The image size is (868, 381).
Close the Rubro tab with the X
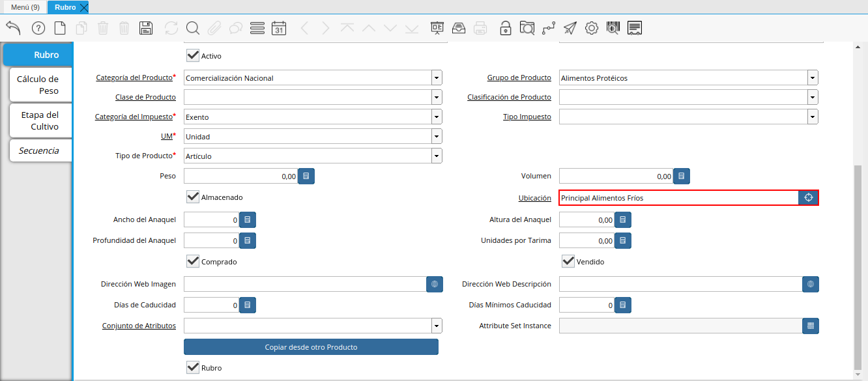(83, 7)
